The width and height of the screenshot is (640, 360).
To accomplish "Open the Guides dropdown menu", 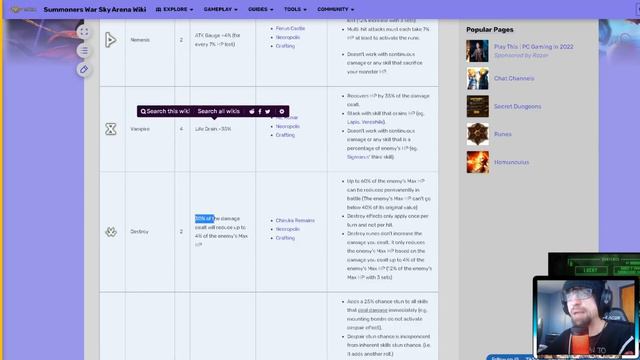I will (x=260, y=9).
